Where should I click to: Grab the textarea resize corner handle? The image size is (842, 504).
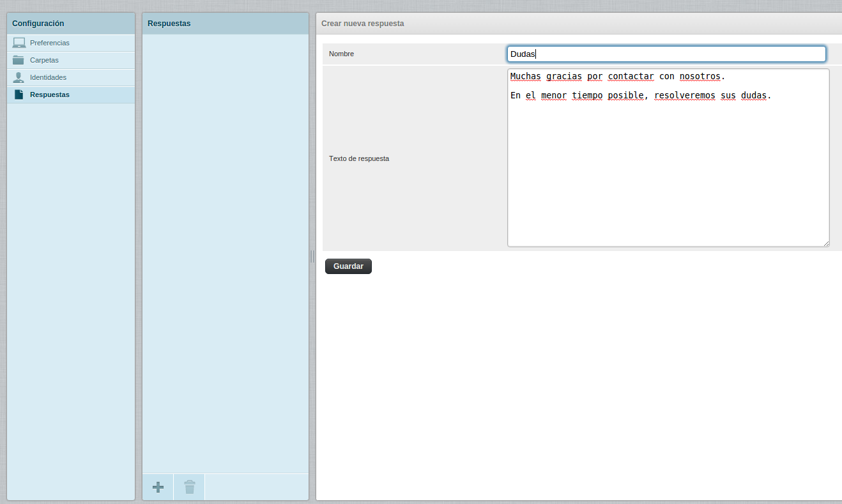click(x=826, y=243)
